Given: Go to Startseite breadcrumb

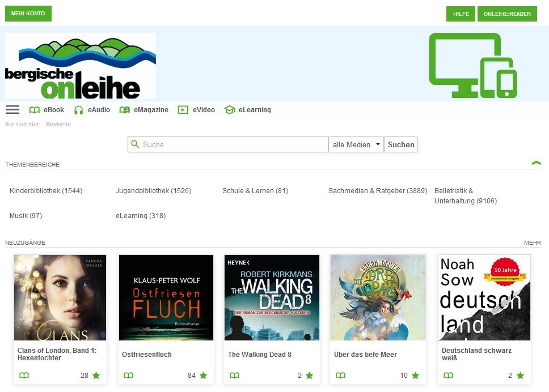Looking at the screenshot, I should click(x=58, y=125).
